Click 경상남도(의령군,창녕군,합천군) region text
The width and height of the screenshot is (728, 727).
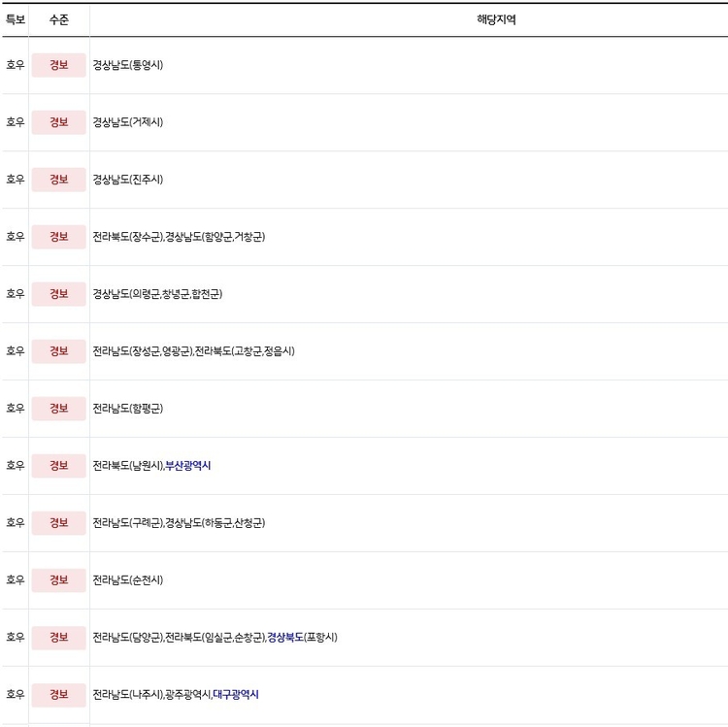157,294
